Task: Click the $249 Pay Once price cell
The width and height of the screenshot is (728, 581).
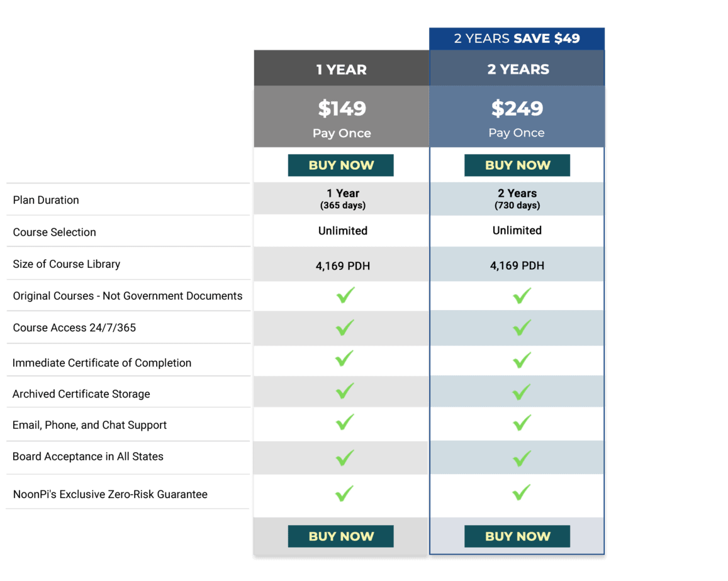Action: point(517,116)
